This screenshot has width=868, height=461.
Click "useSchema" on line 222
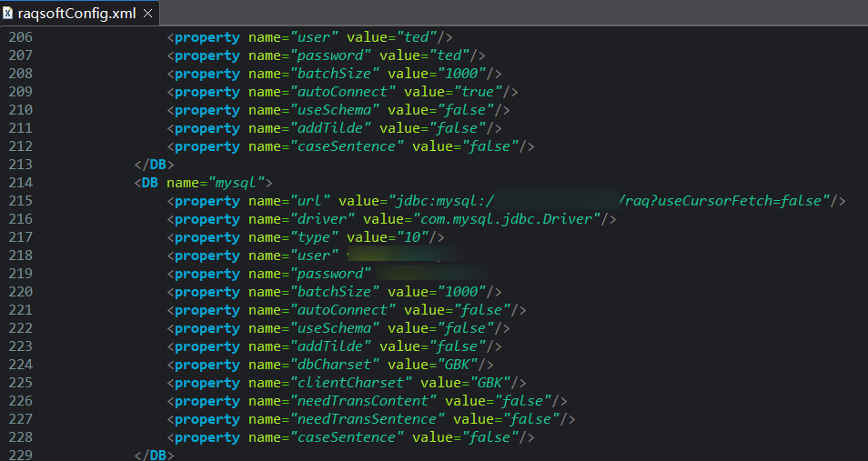(x=334, y=328)
